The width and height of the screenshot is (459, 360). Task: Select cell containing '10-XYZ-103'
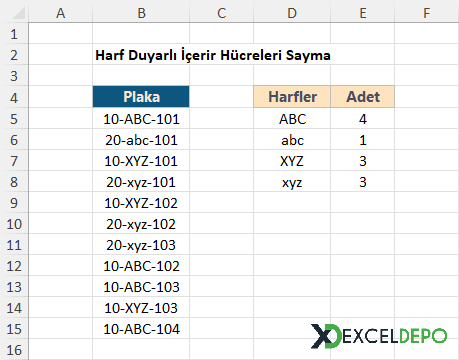point(141,308)
